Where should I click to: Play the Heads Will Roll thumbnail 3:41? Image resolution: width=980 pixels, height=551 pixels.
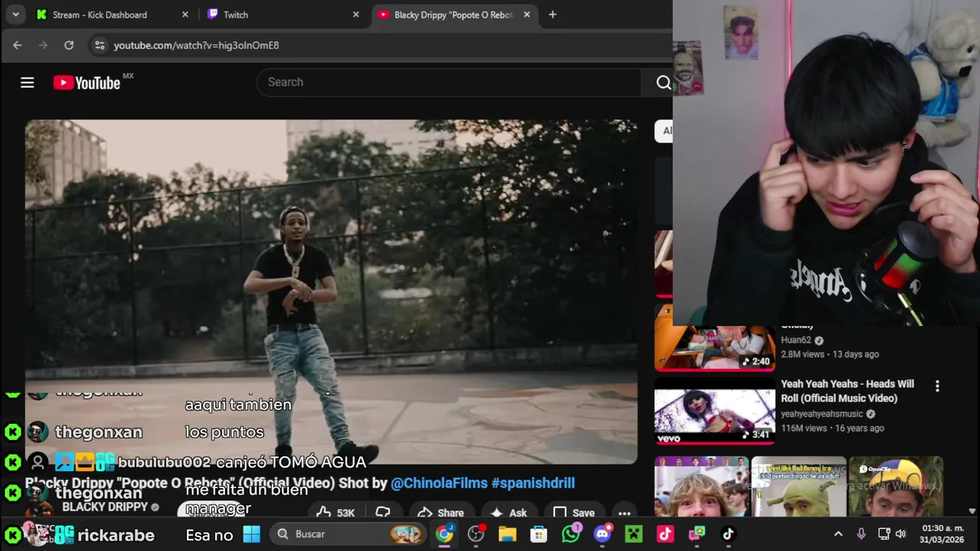click(x=714, y=412)
